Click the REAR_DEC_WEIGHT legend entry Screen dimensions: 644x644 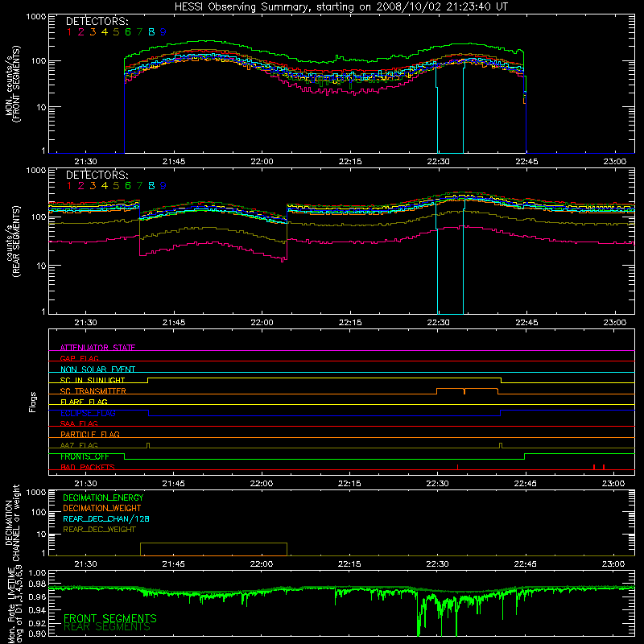coord(99,530)
